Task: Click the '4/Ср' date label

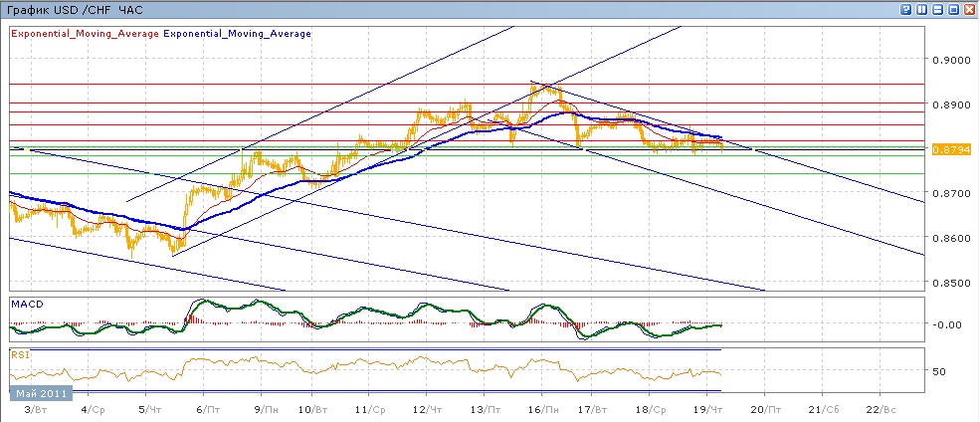Action: click(x=93, y=410)
